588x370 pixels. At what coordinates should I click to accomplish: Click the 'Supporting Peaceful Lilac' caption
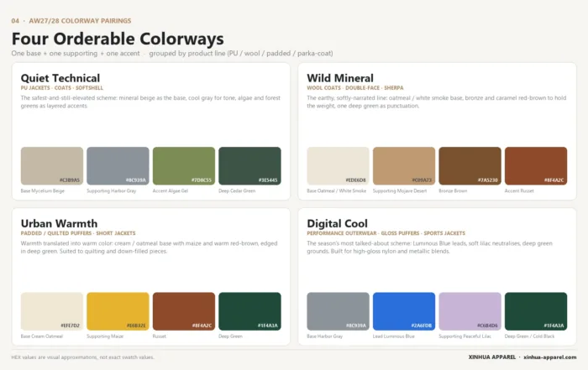click(x=465, y=336)
